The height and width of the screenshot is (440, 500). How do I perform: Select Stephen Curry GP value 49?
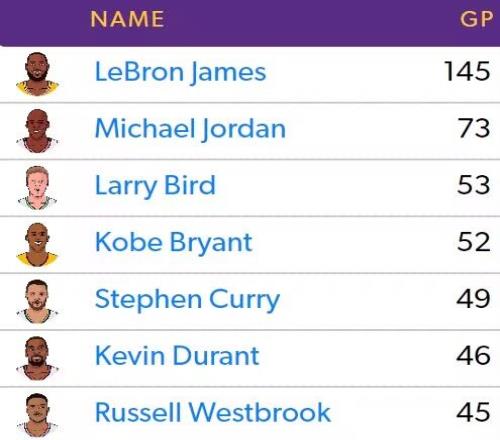pyautogui.click(x=473, y=299)
